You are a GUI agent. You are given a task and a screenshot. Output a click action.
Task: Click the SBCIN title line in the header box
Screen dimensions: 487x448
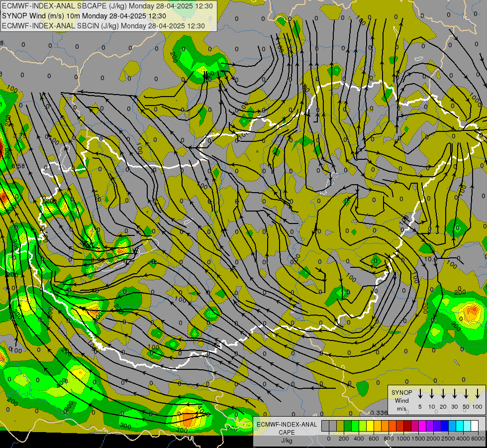[103, 26]
